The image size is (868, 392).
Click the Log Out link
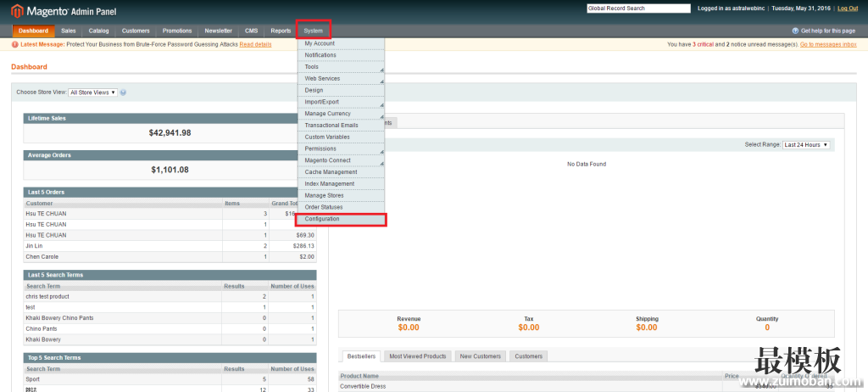click(x=847, y=8)
